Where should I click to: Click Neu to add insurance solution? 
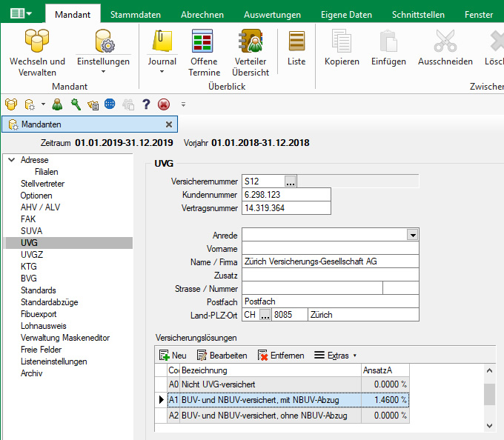coord(173,356)
